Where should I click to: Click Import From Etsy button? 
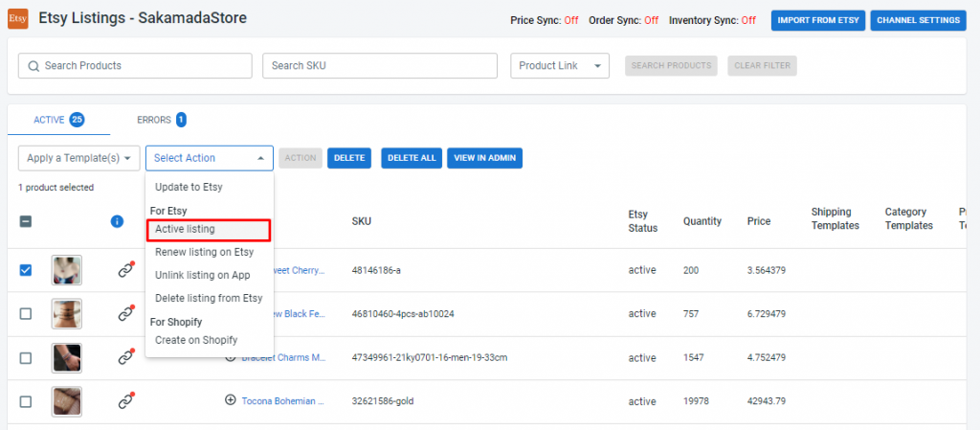click(819, 20)
